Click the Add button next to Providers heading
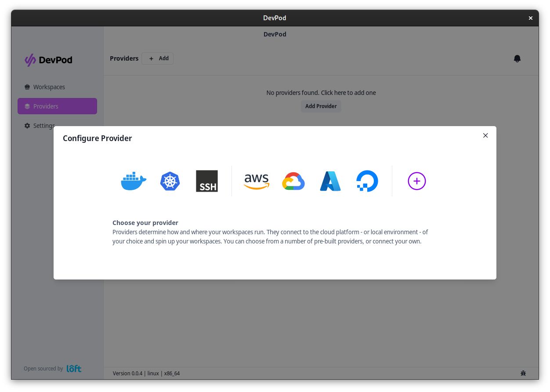 point(158,58)
